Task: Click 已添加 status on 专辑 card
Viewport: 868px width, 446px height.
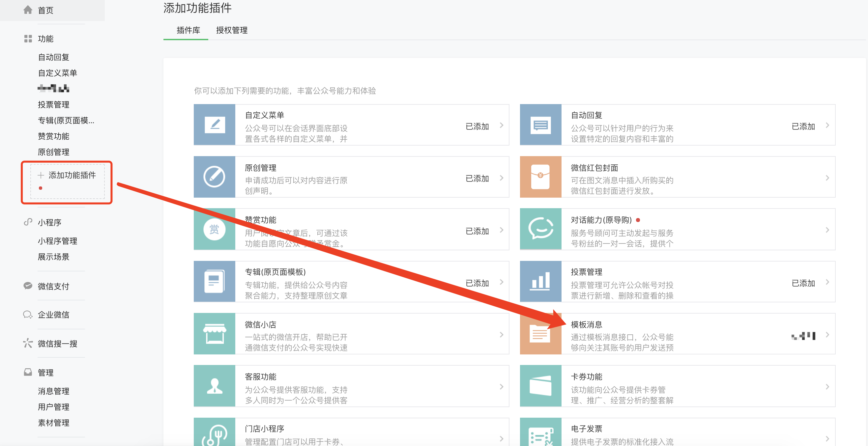Action: coord(477,283)
